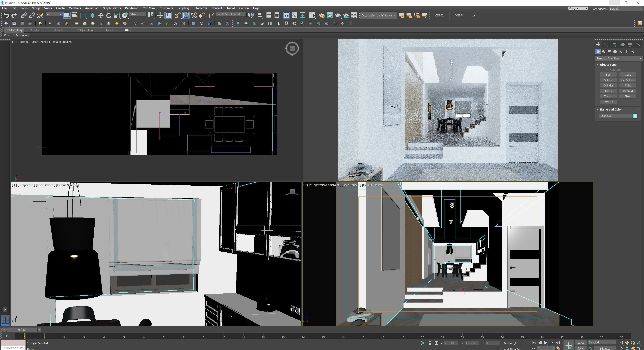This screenshot has width=644, height=350.
Task: Select the Lights category icon
Action: coord(609,52)
